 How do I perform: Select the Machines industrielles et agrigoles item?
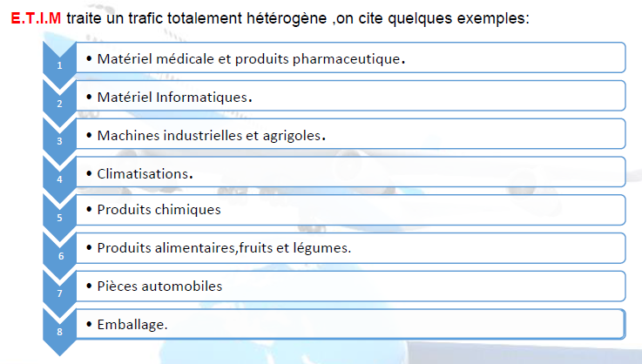pos(351,134)
